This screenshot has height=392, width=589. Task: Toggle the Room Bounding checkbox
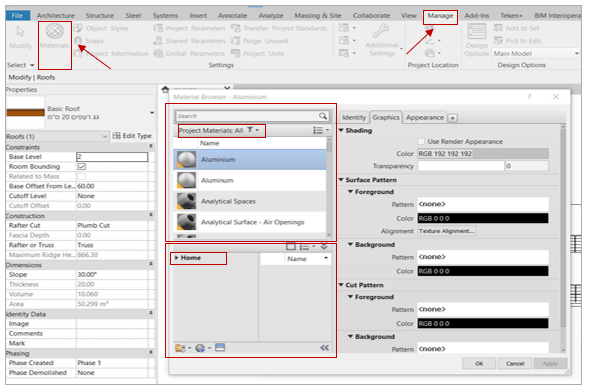[x=82, y=166]
